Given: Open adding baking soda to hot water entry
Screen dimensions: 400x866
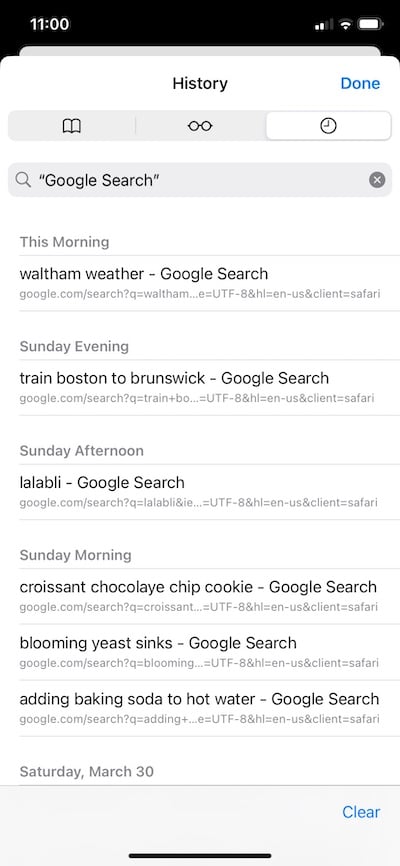Looking at the screenshot, I should pyautogui.click(x=200, y=707).
